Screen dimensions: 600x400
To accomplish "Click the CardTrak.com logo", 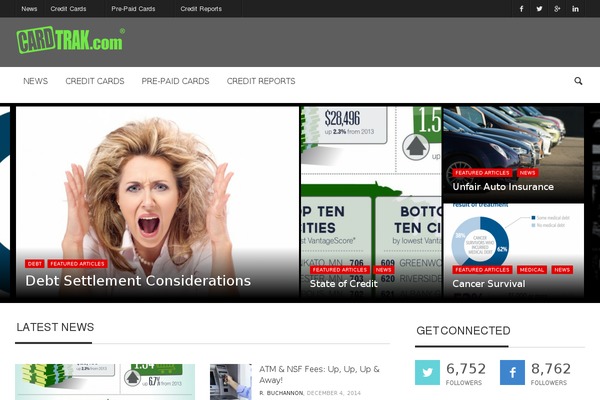I will click(x=70, y=40).
